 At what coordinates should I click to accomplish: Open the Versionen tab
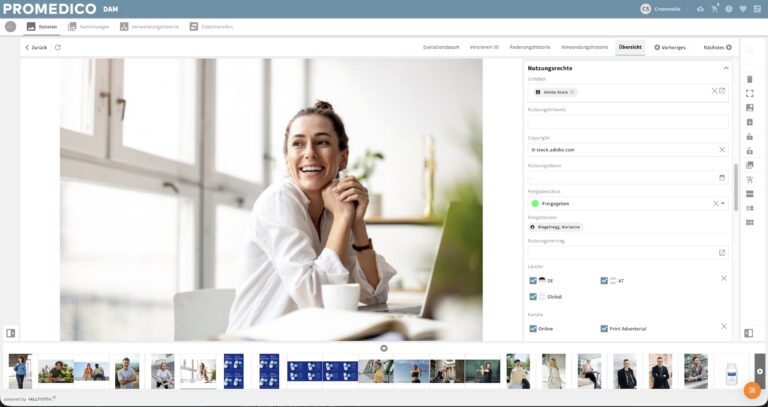click(x=484, y=48)
